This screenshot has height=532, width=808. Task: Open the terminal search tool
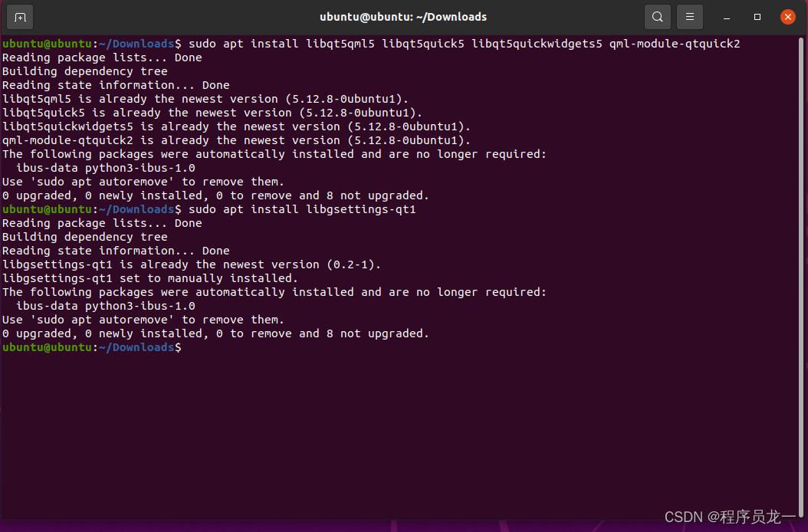tap(658, 17)
